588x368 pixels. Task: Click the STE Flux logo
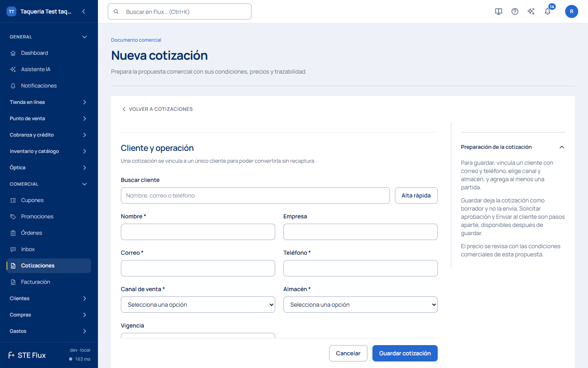tap(27, 355)
